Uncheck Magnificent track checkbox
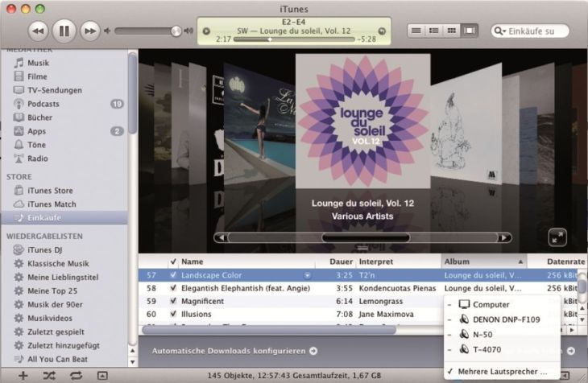The width and height of the screenshot is (588, 383). 173,301
